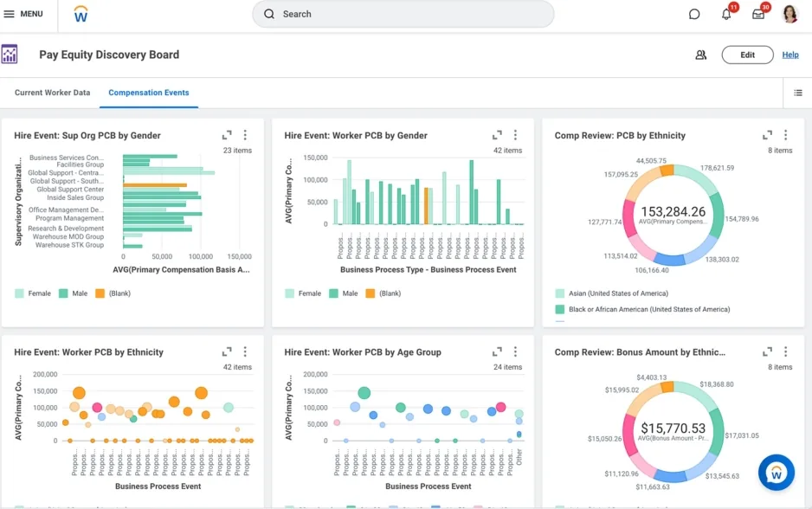
Task: Open the chat bubble icon
Action: 694,14
